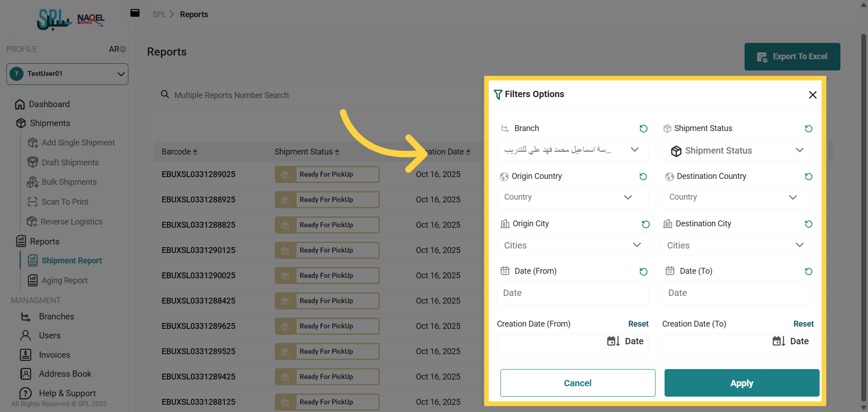Image resolution: width=868 pixels, height=412 pixels.
Task: Open the Branch dropdown
Action: (x=572, y=150)
